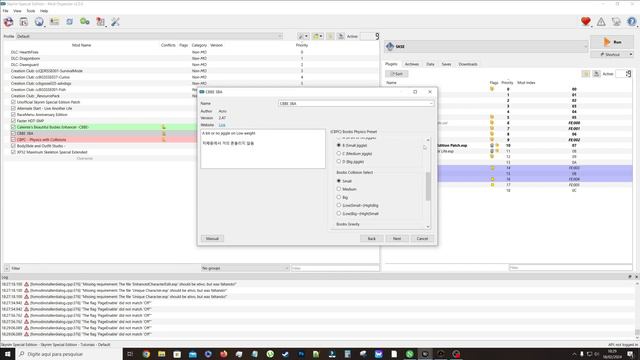Toggle Alternate Start - Live Another Life checkbox
Image resolution: width=640 pixels, height=360 pixels.
(13, 109)
